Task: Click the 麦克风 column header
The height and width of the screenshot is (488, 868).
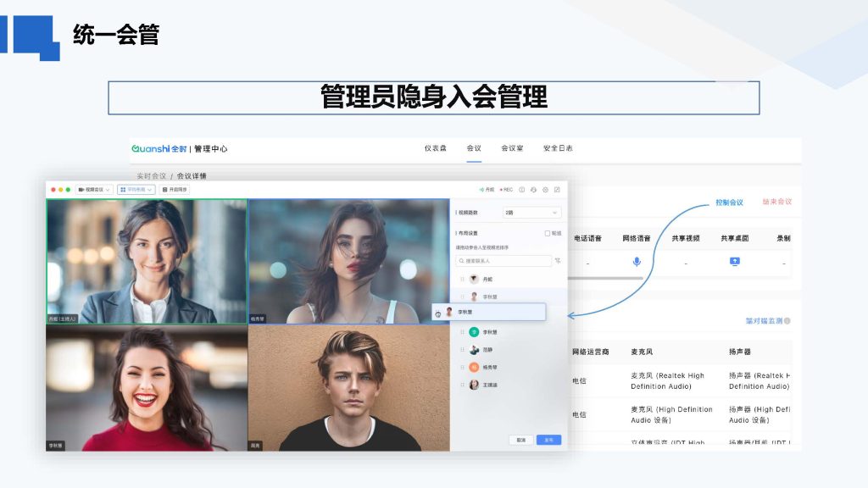Action: [x=642, y=352]
